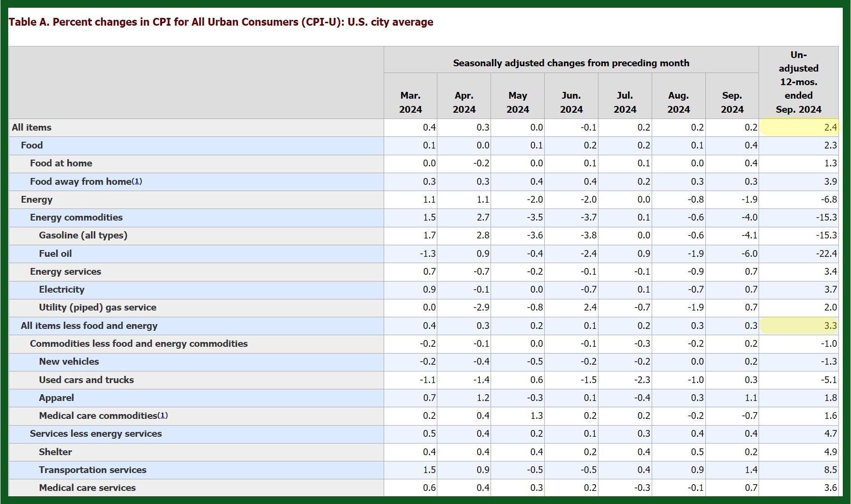
Task: Open footnote (1) link beside Food away from home
Action: tap(137, 181)
